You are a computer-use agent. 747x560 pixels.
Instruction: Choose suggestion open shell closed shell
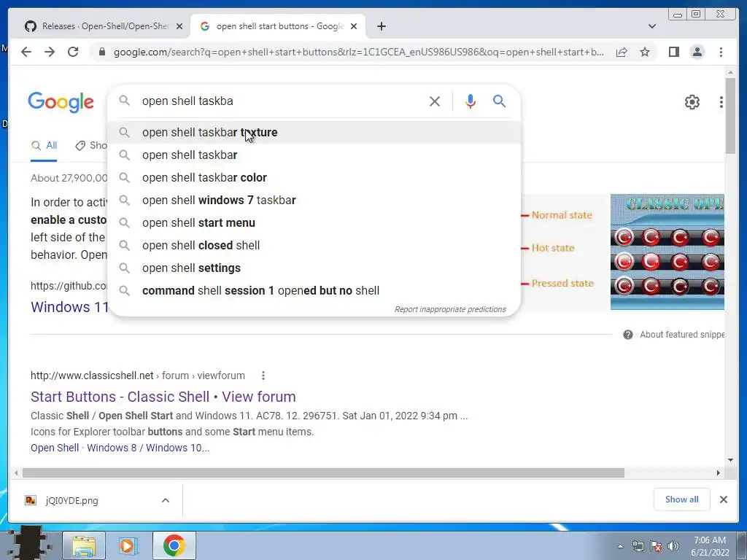coord(314,246)
